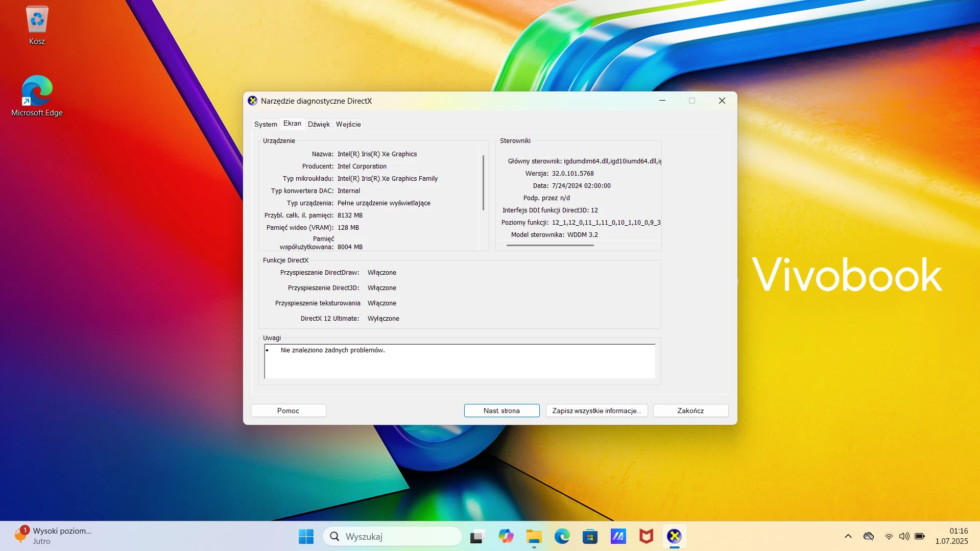Open the Windows Start menu

(x=306, y=536)
